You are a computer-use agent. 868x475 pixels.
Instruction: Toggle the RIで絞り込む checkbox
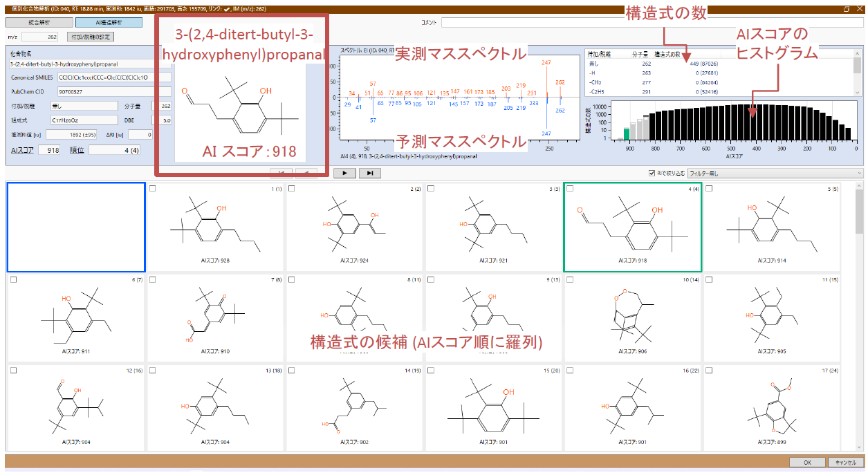coord(651,173)
